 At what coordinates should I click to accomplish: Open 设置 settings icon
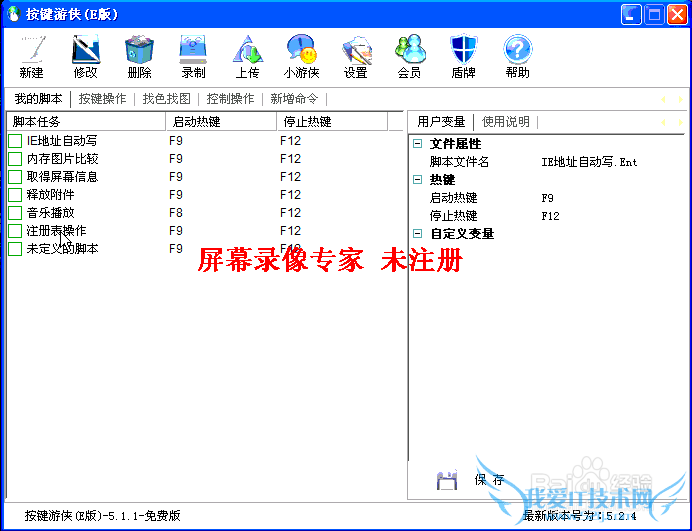coord(356,49)
